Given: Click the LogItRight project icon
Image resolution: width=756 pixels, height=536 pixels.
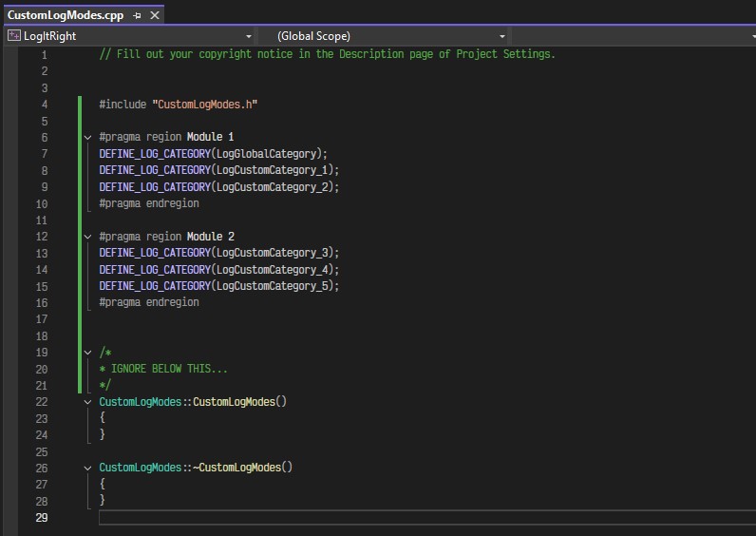Looking at the screenshot, I should click(x=13, y=36).
